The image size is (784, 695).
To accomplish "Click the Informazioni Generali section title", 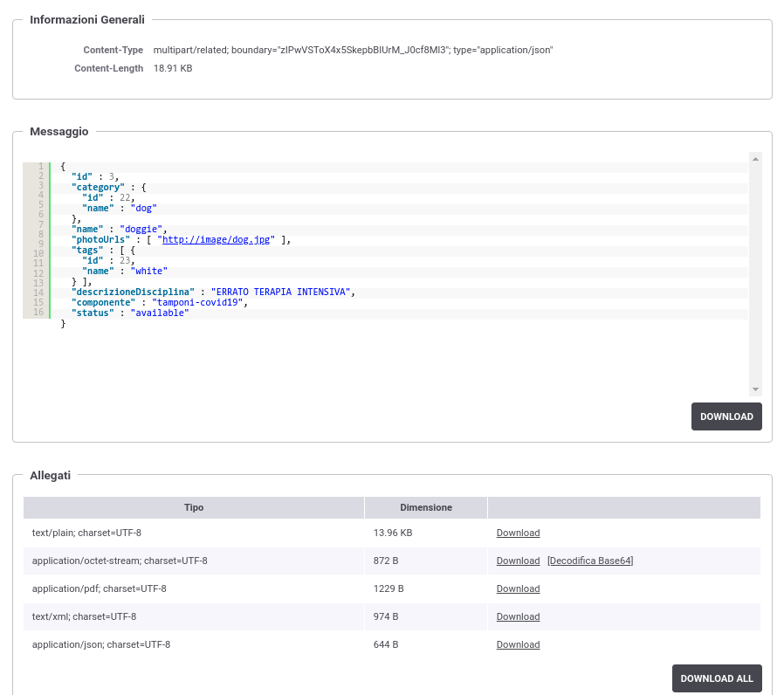I will 87,19.
